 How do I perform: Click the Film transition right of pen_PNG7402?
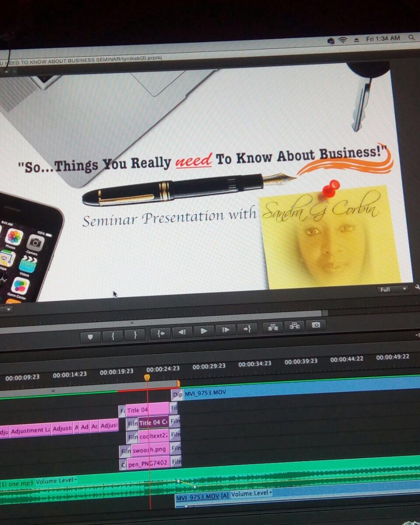176,461
